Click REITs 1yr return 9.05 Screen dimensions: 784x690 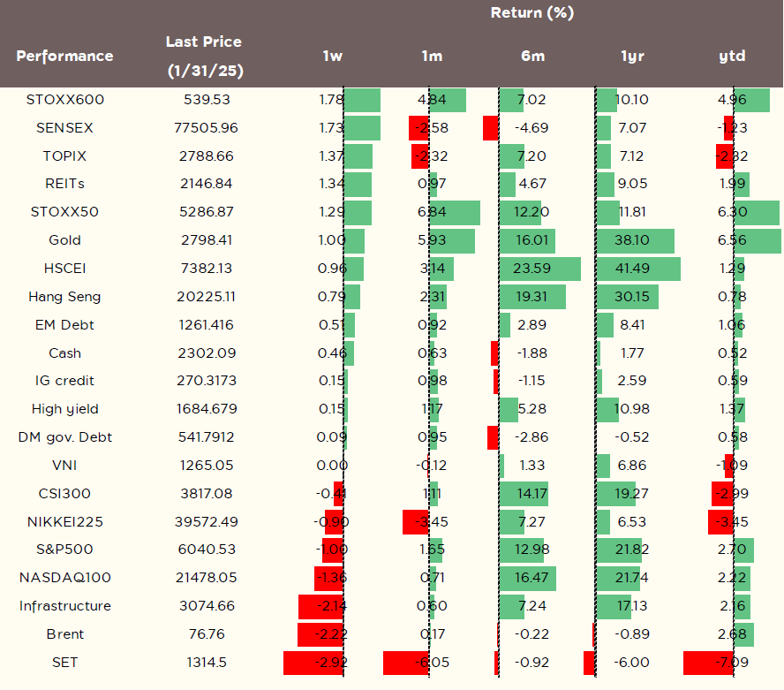[x=632, y=184]
